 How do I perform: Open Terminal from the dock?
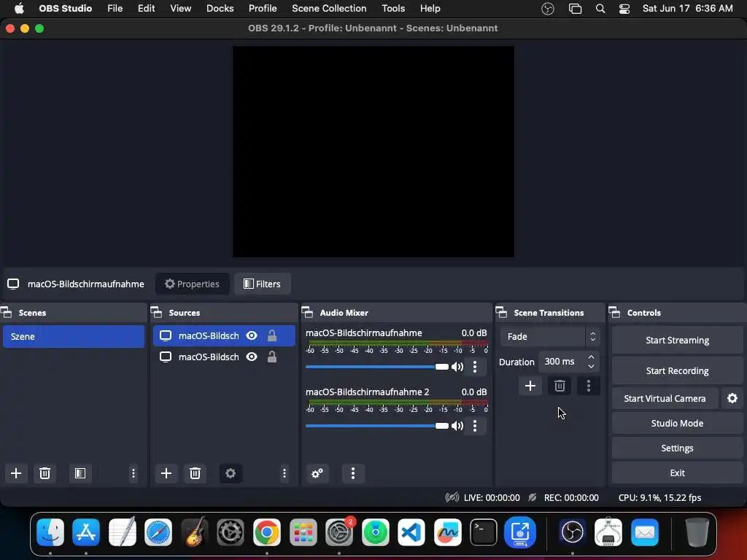click(484, 532)
